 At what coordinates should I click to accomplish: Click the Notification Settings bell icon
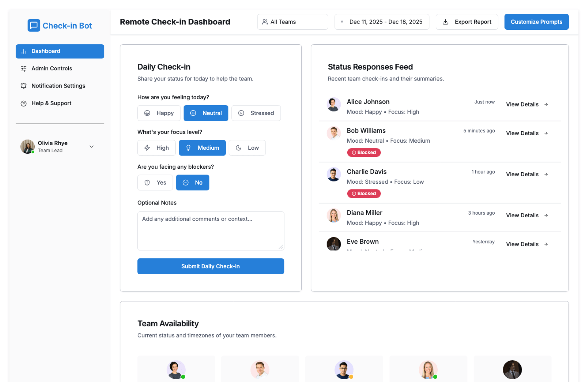tap(24, 86)
